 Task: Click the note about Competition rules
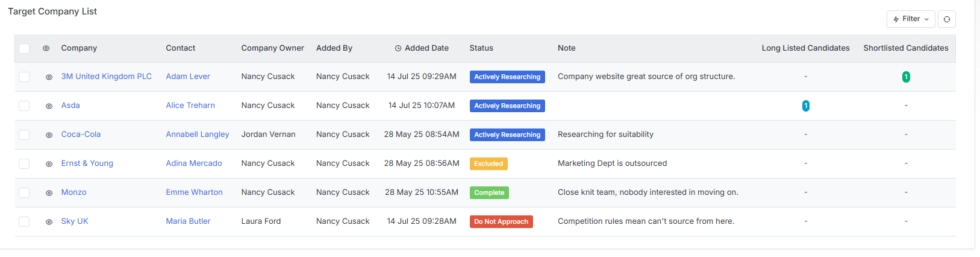[x=646, y=221]
